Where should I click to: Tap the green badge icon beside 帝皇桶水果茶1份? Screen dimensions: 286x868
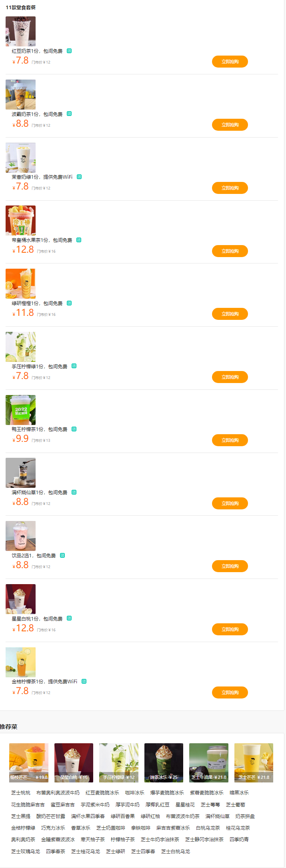(79, 240)
